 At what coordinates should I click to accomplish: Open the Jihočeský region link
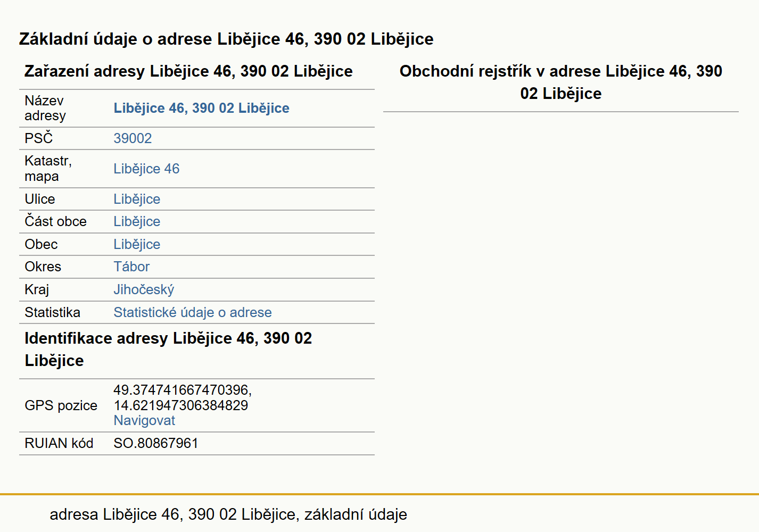tap(144, 289)
